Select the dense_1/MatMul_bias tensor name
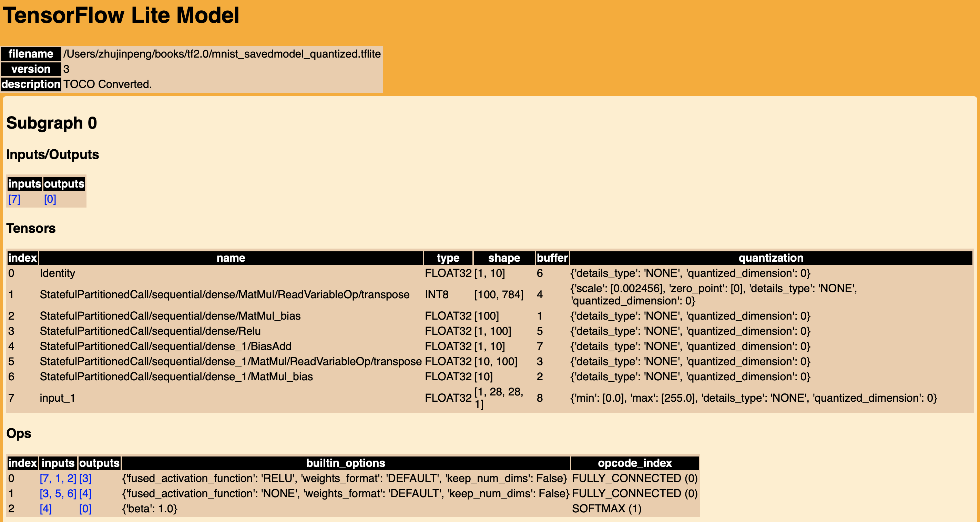The image size is (980, 522). pyautogui.click(x=176, y=377)
